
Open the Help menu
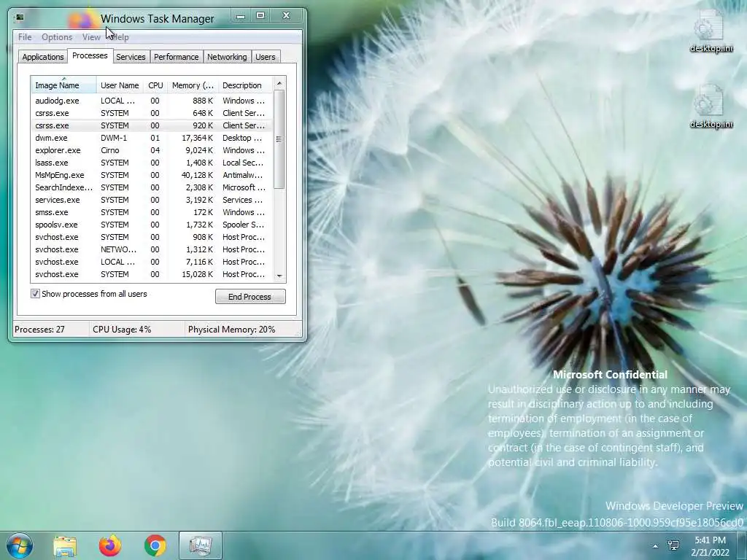[120, 37]
